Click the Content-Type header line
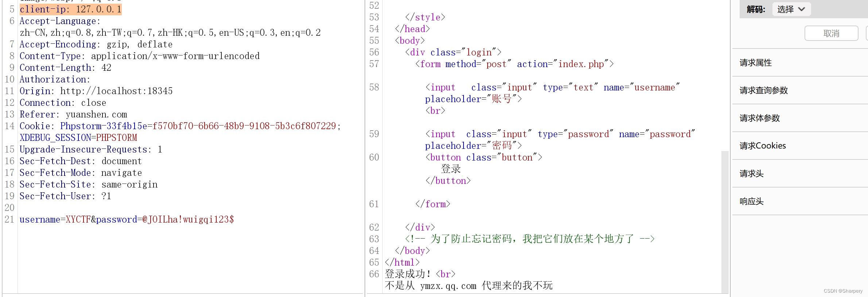The width and height of the screenshot is (868, 297). (x=140, y=56)
